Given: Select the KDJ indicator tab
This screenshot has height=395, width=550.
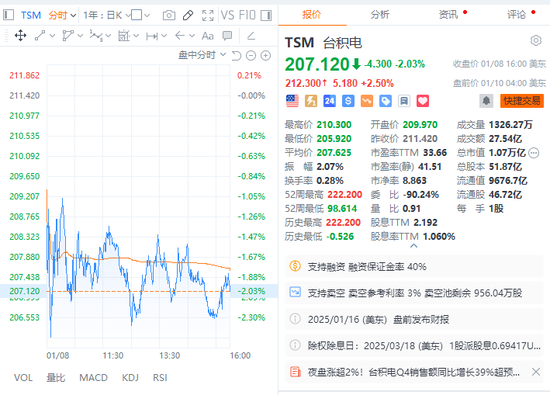Looking at the screenshot, I should 130,378.
